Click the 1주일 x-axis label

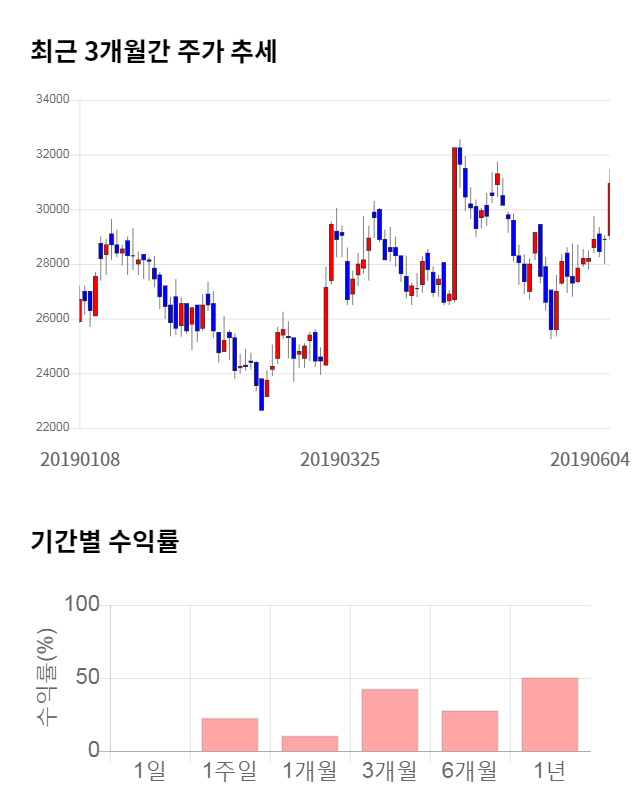pyautogui.click(x=230, y=771)
